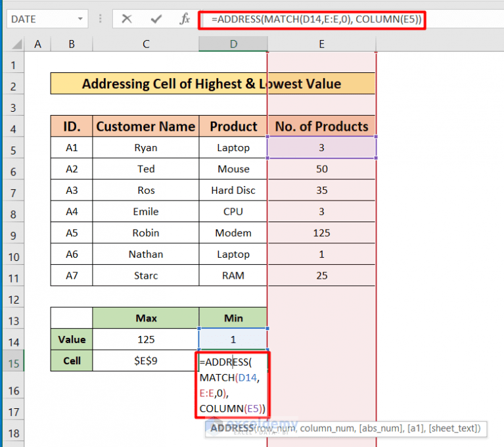The image size is (504, 447).
Task: Select customer name cell 'Nathan'
Action: coord(146,254)
